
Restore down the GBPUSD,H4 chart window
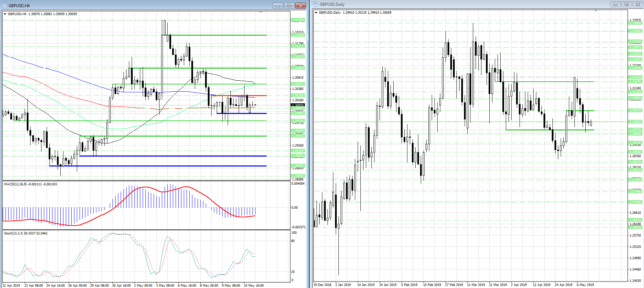pyautogui.click(x=289, y=5)
